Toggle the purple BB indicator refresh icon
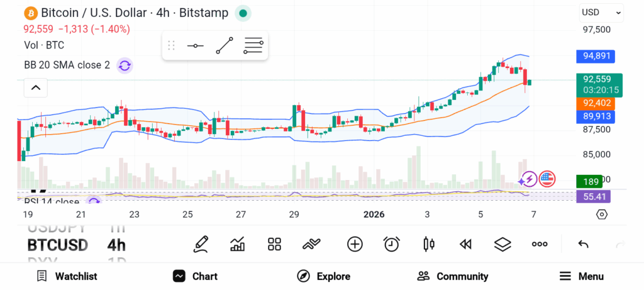Viewport: 644px width, 290px height. [125, 65]
